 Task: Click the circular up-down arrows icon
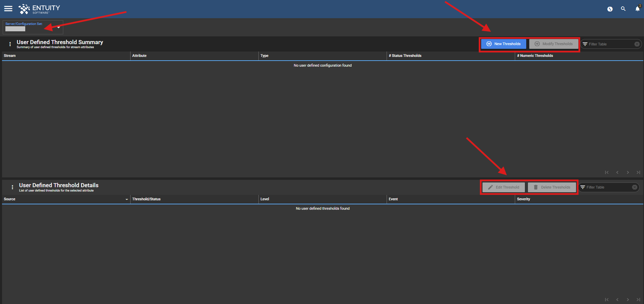point(610,9)
